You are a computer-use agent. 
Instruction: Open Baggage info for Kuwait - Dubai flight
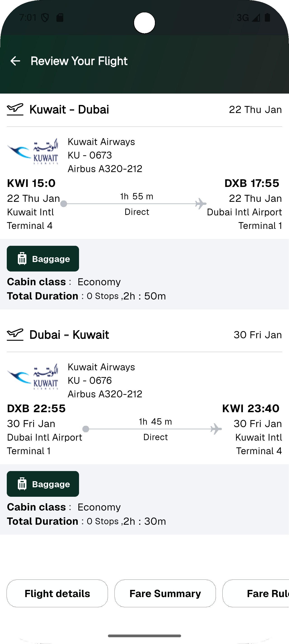[43, 259]
